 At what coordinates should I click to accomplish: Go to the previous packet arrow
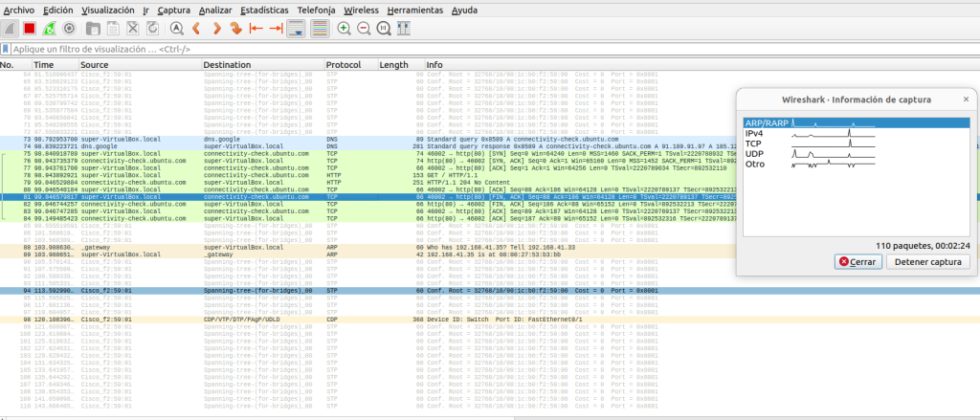(198, 29)
